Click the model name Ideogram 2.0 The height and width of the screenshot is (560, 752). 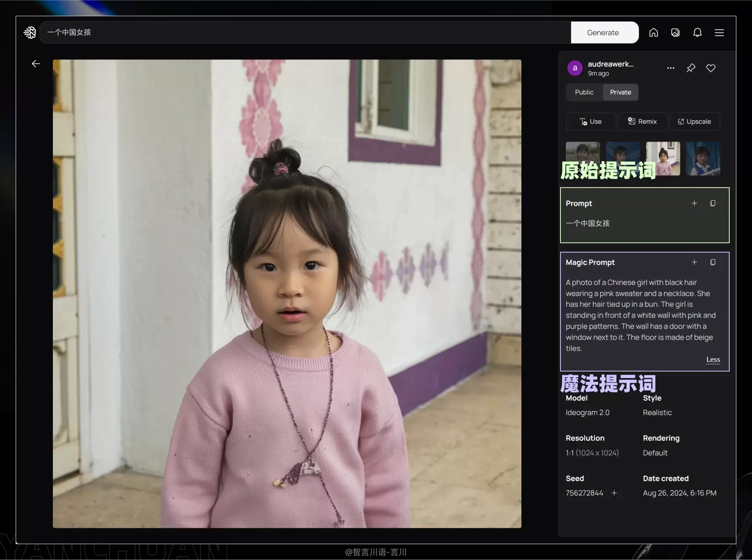(x=587, y=412)
